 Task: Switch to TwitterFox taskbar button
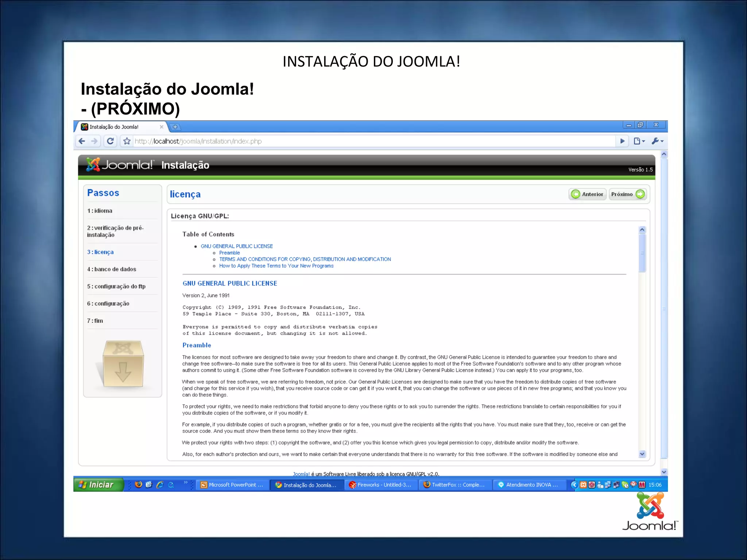click(x=456, y=485)
